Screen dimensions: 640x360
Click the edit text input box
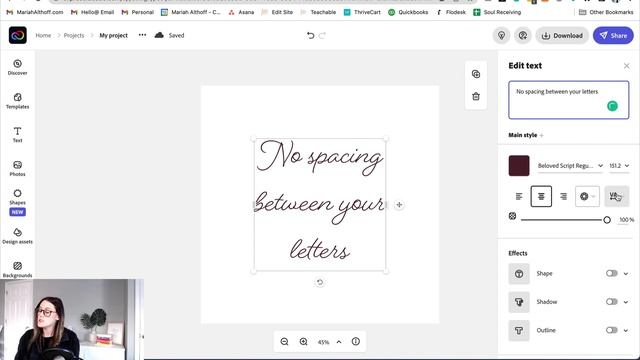coord(569,100)
